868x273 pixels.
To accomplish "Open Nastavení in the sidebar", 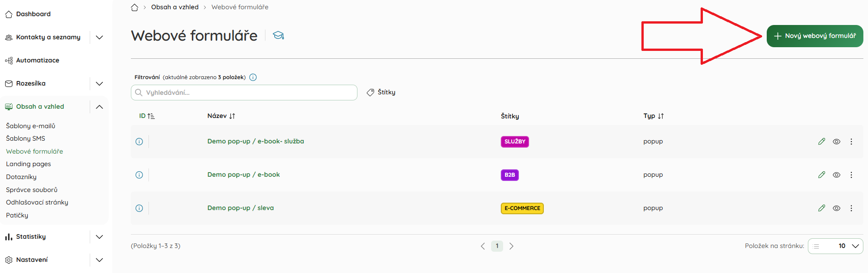I will tap(26, 260).
